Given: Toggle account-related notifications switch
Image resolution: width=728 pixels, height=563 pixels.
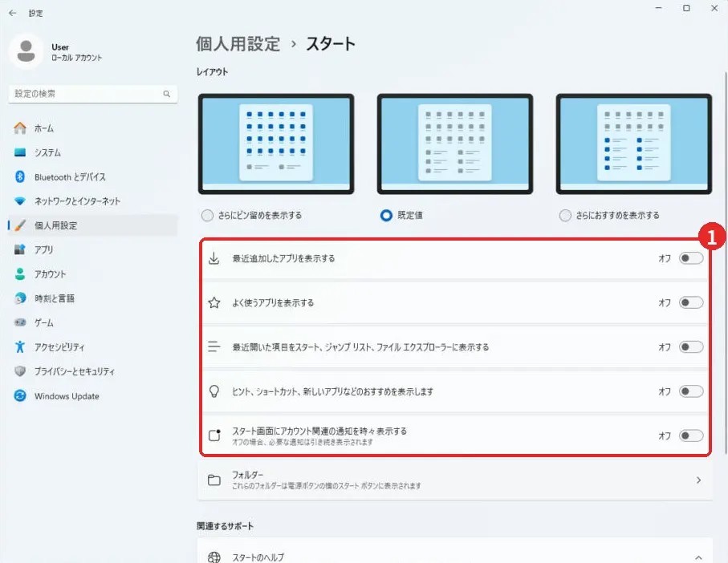Looking at the screenshot, I should [x=691, y=435].
